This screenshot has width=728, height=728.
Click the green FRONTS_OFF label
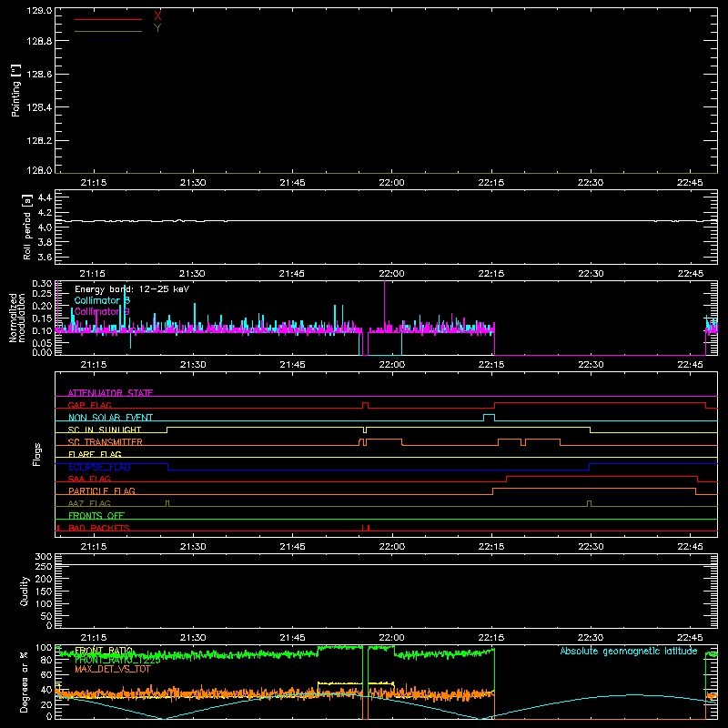click(96, 516)
